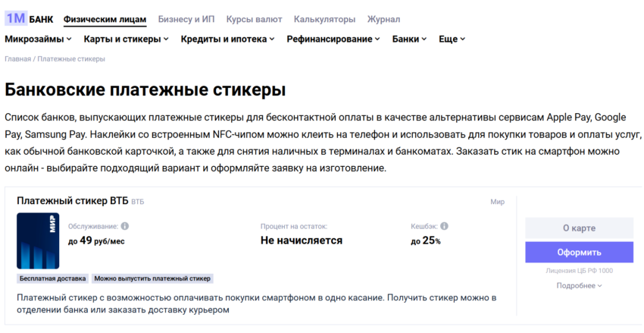644x333 pixels.
Task: Click the Мир payment system label
Action: click(497, 202)
